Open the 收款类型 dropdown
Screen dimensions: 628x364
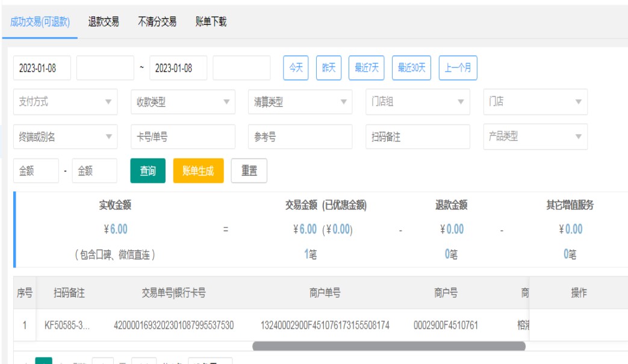coord(182,102)
